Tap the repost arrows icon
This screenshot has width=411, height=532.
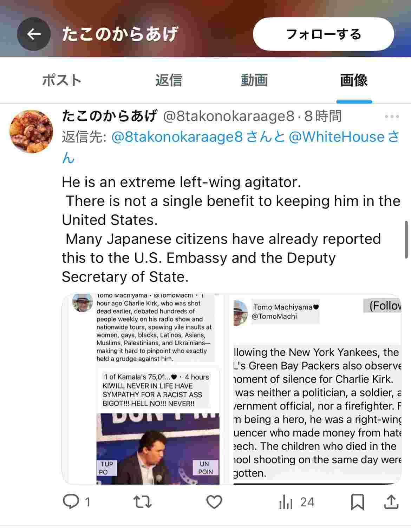point(143,502)
